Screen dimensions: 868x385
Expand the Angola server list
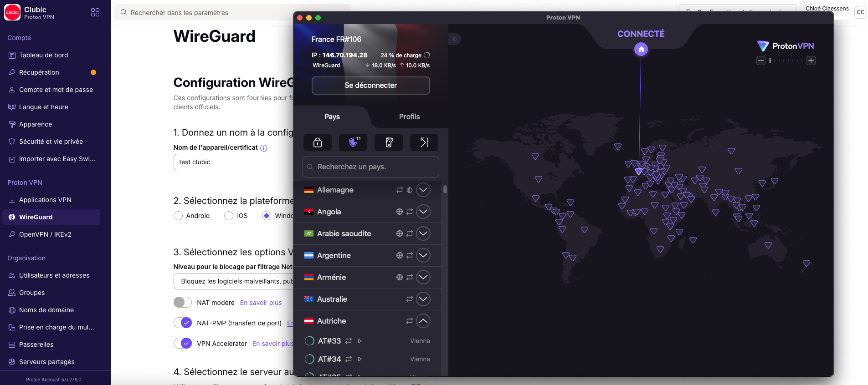(x=423, y=212)
